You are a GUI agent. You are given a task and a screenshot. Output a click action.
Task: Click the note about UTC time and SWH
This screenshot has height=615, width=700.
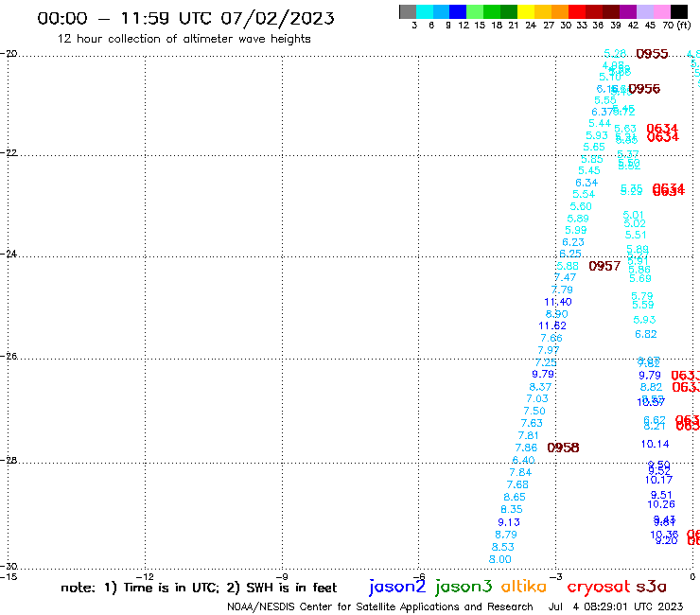coord(199,588)
